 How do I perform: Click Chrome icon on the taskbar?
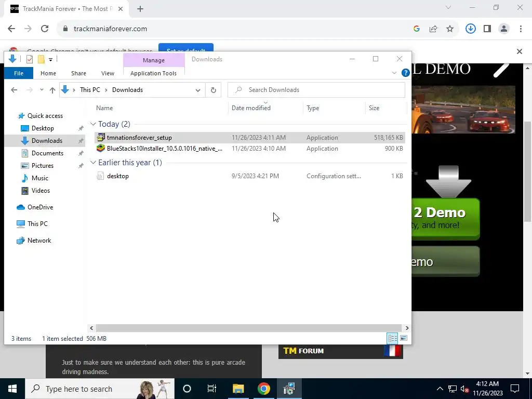(x=263, y=389)
